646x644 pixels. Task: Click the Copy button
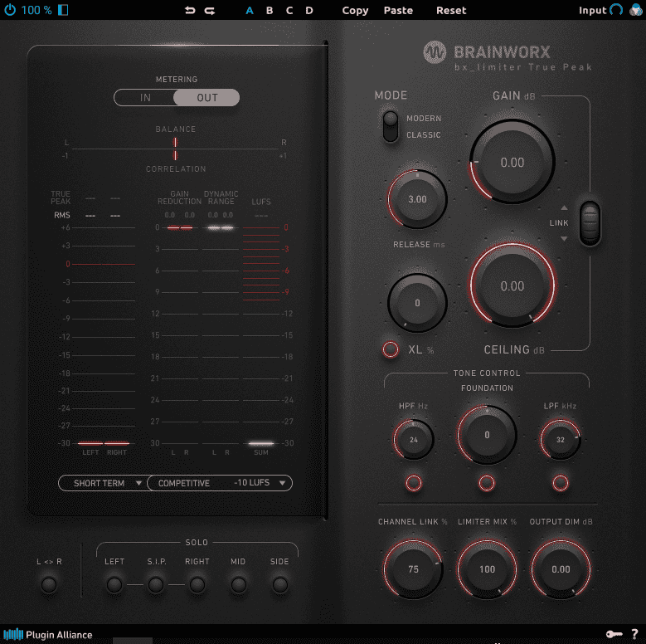[x=355, y=10]
